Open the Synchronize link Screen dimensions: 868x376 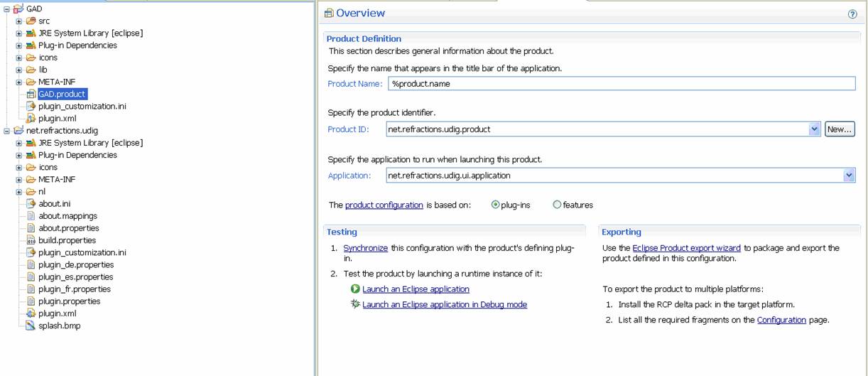click(x=365, y=248)
